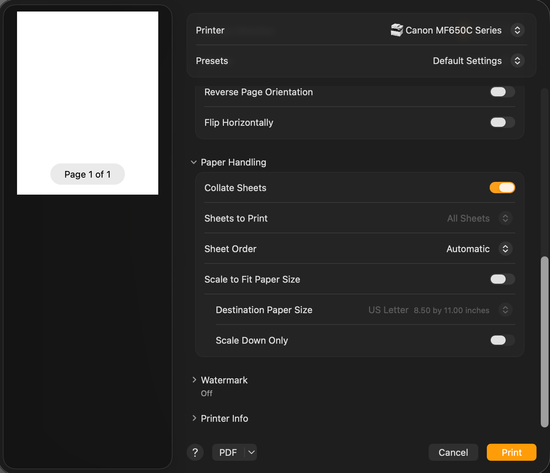Image resolution: width=550 pixels, height=473 pixels.
Task: Expand the Printer Info section
Action: 194,418
